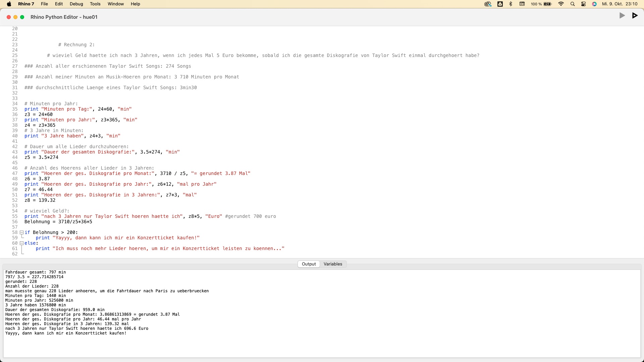Open Control Center from the menu bar
Screen dimensions: 644x362
pos(583,4)
